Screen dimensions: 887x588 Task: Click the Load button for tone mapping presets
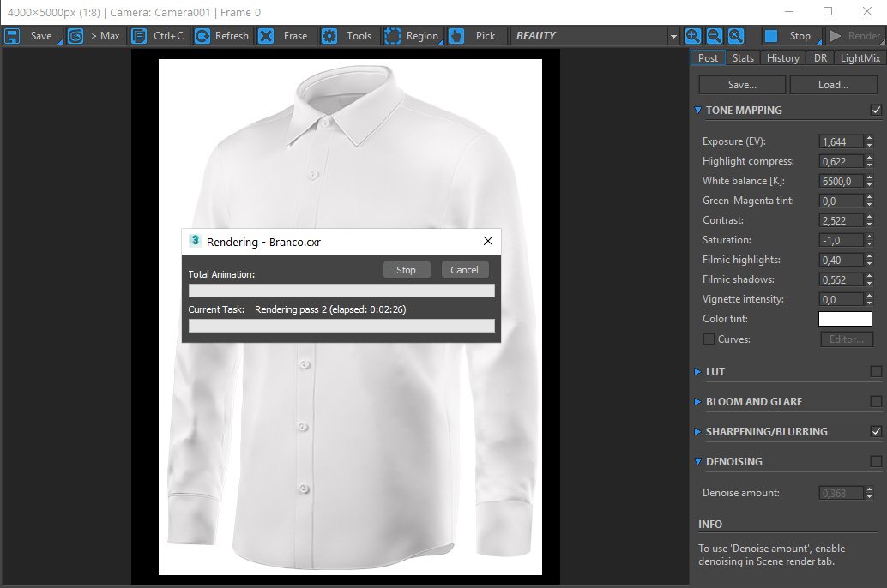835,84
